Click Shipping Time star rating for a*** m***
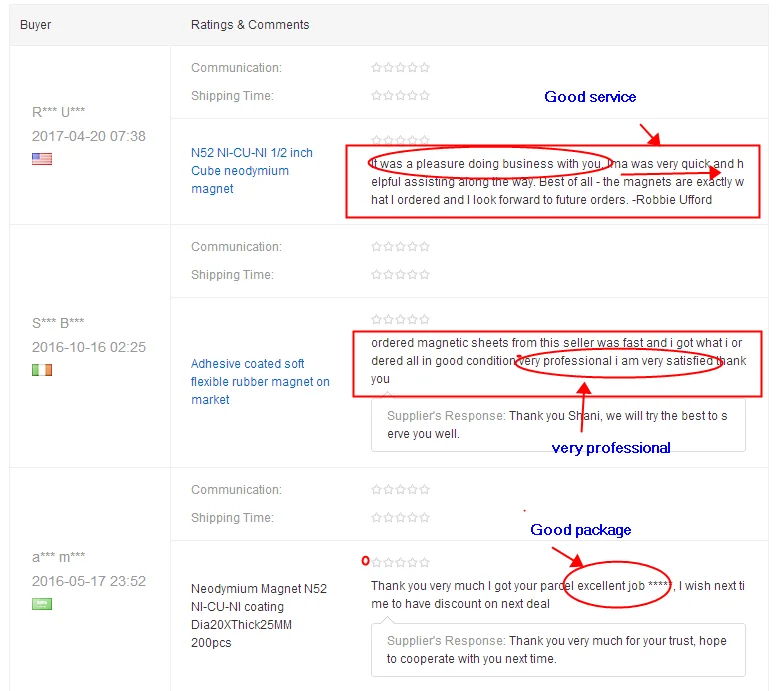Viewport: 778px width, 691px height. tap(400, 518)
